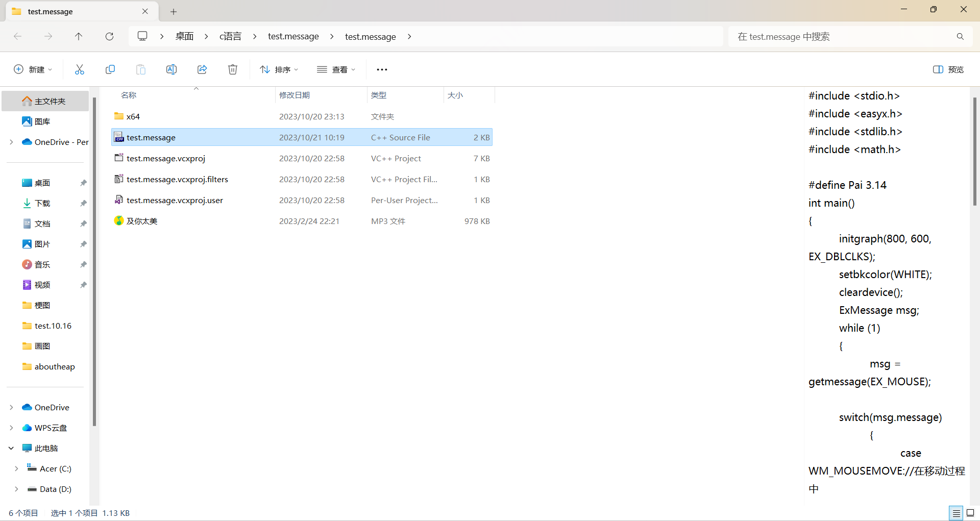Select 主文件夹 in navigation pane

[45, 101]
